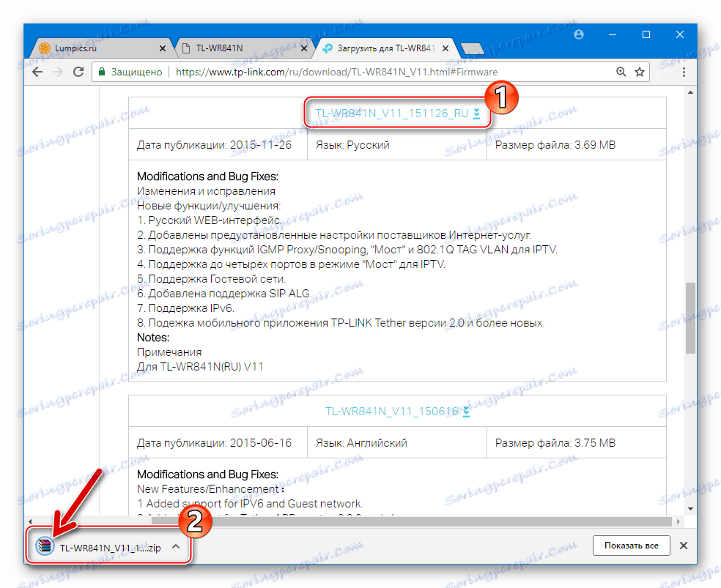Click line 7. Поддержка IPv6.
This screenshot has width=721, height=588.
(186, 308)
